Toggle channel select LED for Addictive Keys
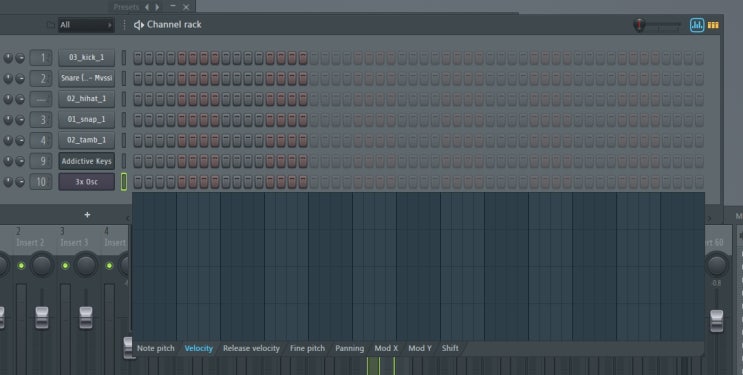This screenshot has height=375, width=743. coord(124,161)
